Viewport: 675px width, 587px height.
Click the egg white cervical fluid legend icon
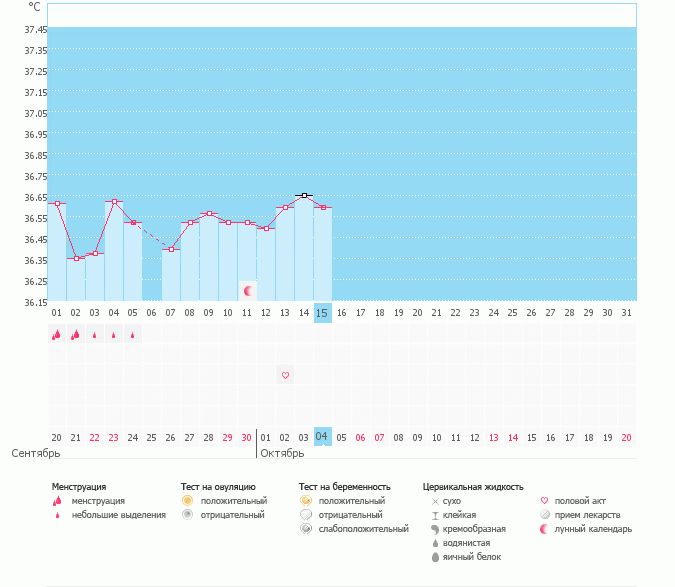tap(435, 556)
